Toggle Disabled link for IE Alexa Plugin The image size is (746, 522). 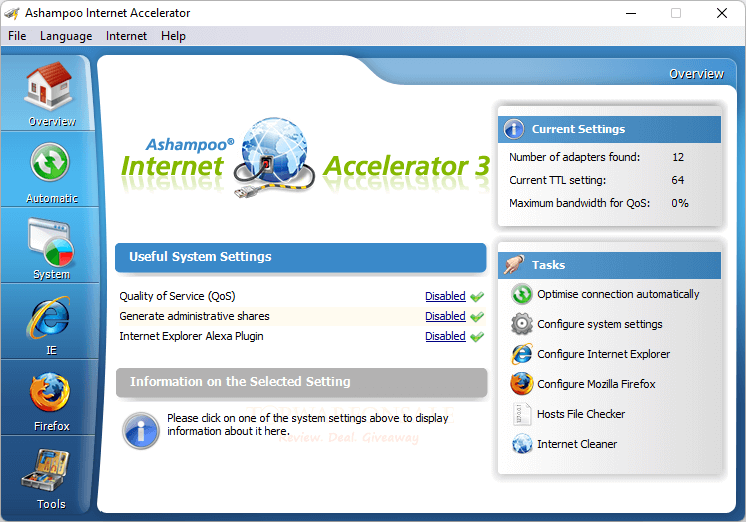click(x=445, y=336)
